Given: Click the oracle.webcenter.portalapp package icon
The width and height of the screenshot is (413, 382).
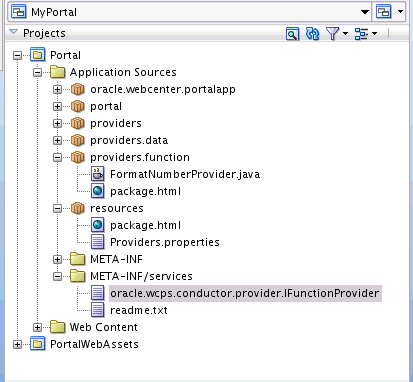Looking at the screenshot, I should (x=78, y=89).
